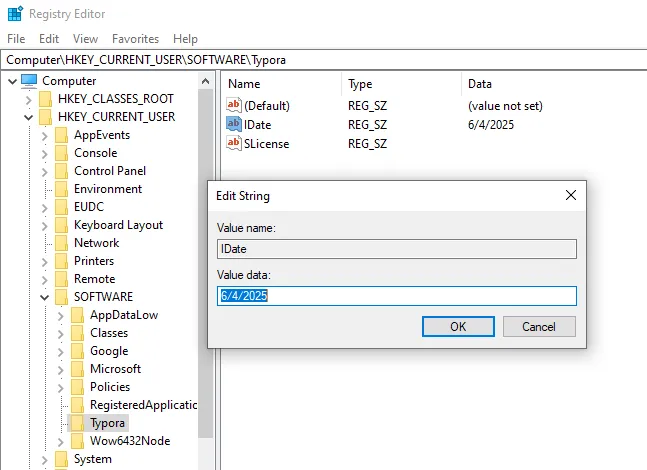Collapse the Computer root node
Screen dimensions: 647x470
tap(13, 81)
